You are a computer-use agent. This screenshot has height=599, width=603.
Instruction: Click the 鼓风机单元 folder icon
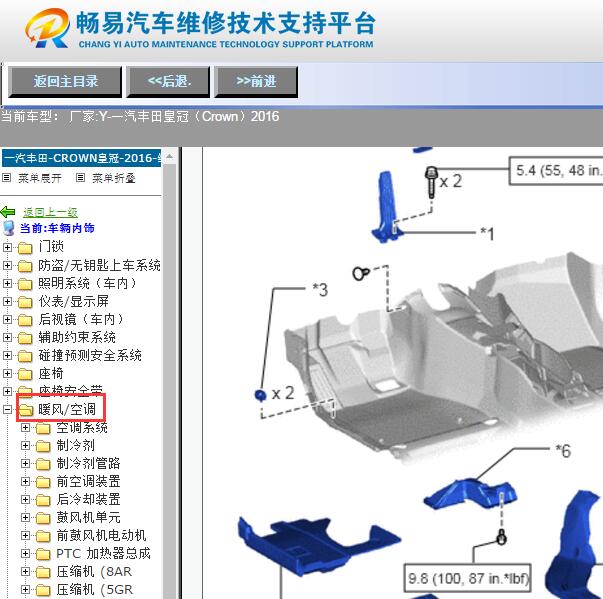click(43, 519)
